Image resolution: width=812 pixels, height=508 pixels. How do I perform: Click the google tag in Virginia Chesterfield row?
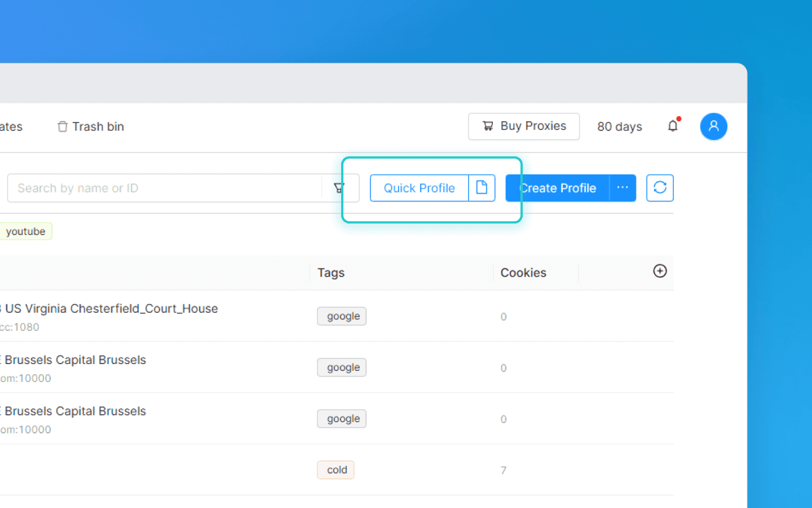(x=342, y=316)
